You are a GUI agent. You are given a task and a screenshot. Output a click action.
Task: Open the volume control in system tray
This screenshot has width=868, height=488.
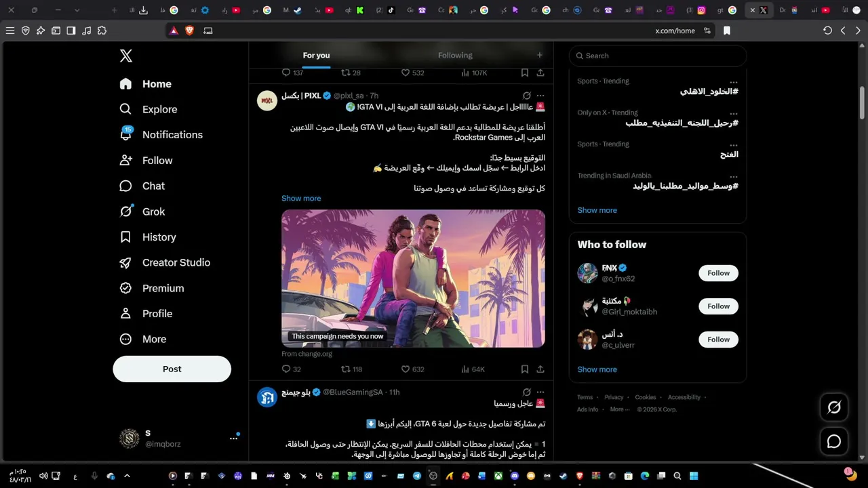[43, 476]
